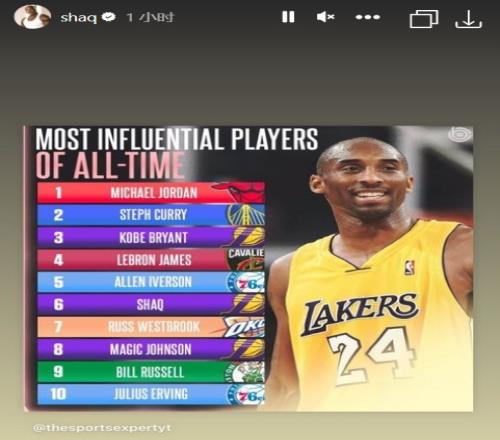Open the verified badge next to shaq
This screenshot has height=440, width=500.
click(x=108, y=17)
